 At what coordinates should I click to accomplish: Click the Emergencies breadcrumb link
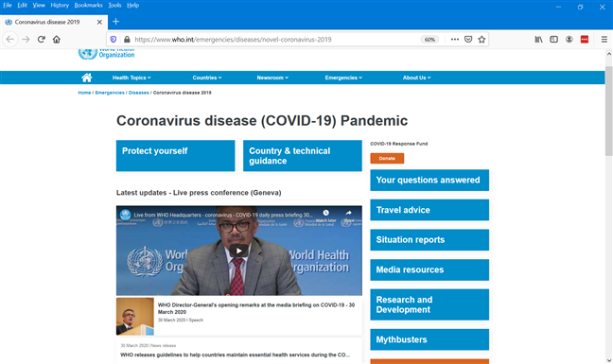[x=110, y=93]
